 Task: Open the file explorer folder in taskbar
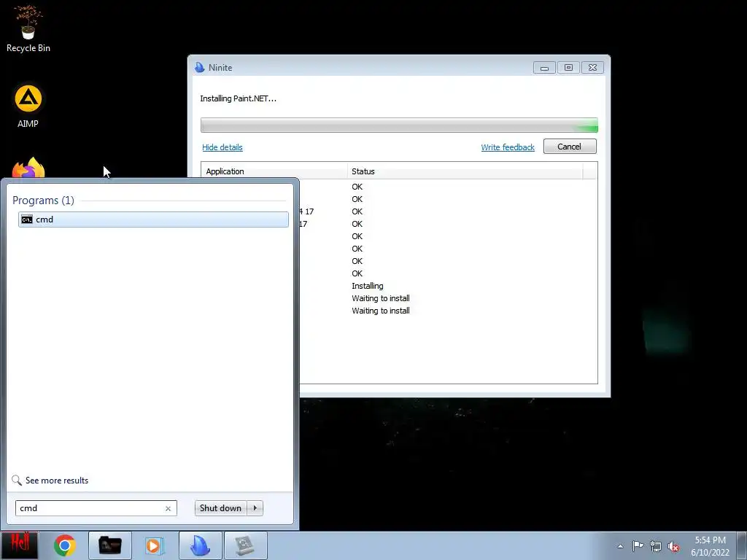[x=109, y=545]
